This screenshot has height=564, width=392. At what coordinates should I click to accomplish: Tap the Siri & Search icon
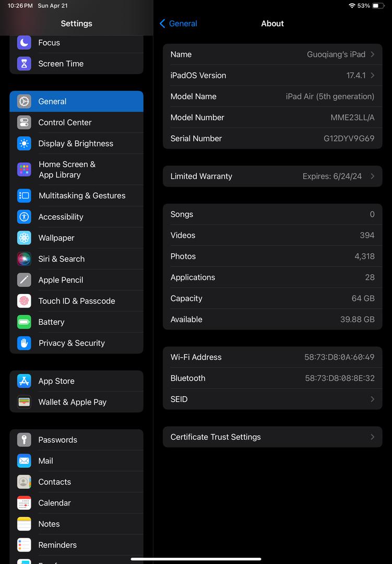pos(24,259)
